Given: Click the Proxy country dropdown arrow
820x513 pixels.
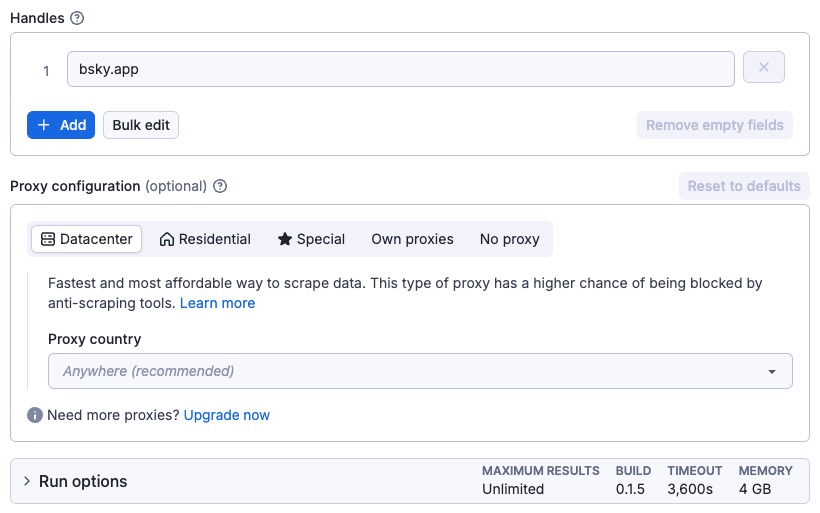Looking at the screenshot, I should pos(772,372).
